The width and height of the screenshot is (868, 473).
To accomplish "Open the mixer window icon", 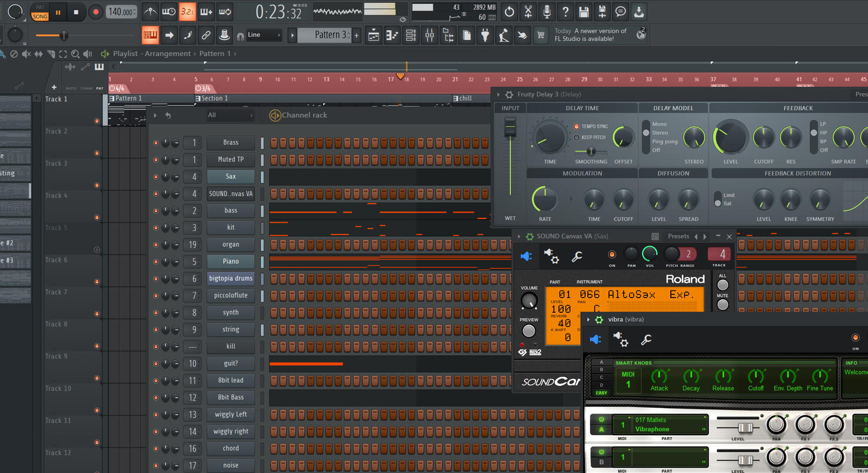I will pos(430,35).
